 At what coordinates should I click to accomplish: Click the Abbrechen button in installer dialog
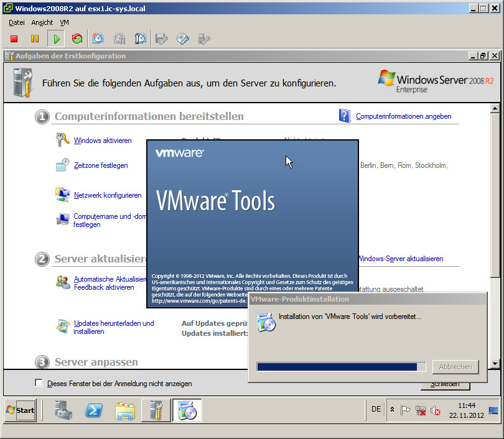[x=455, y=367]
